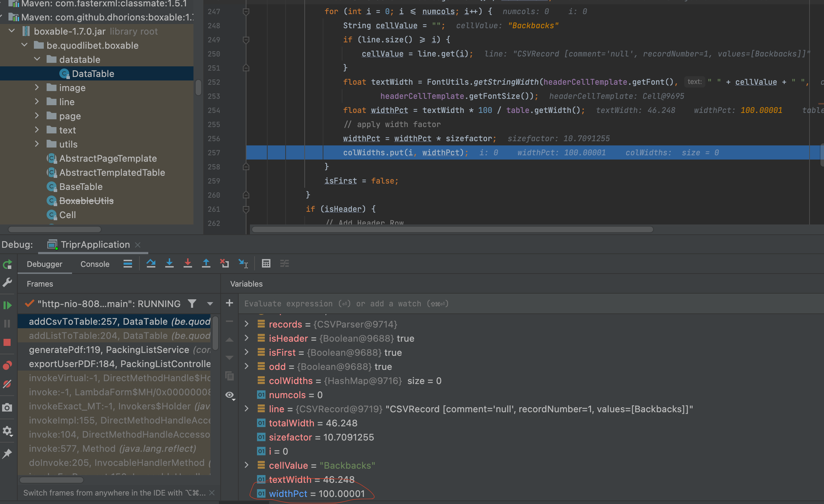Expand the cellValue variable
This screenshot has height=504, width=824.
(x=247, y=465)
